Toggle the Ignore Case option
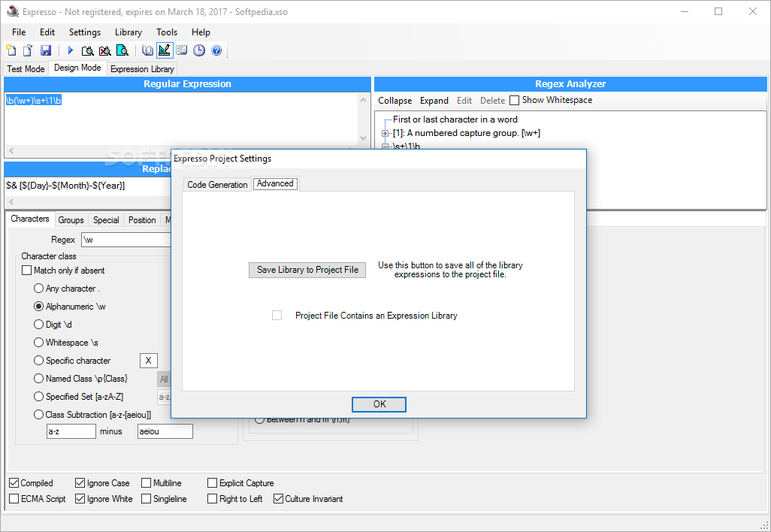771x532 pixels. pyautogui.click(x=80, y=483)
